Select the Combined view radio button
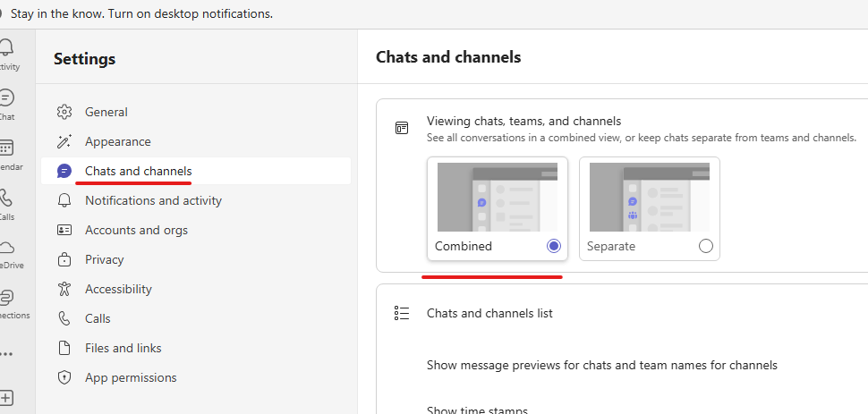This screenshot has width=868, height=414. coord(554,246)
